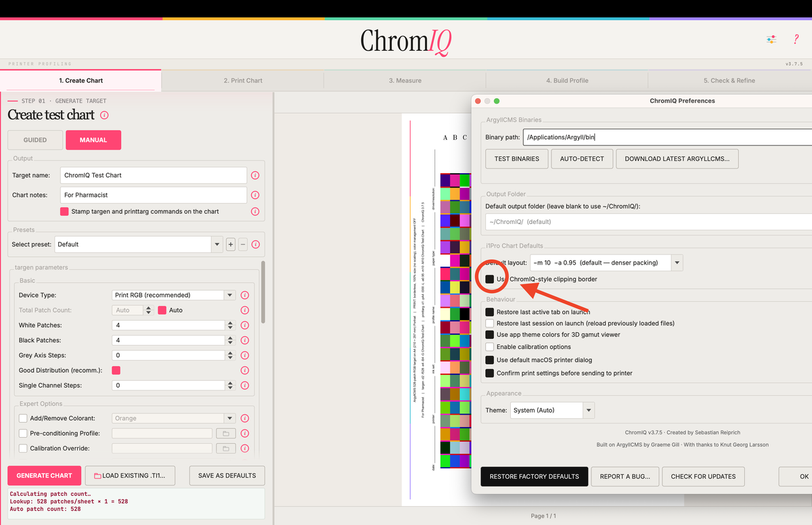Show info icon for Select preset

click(255, 244)
